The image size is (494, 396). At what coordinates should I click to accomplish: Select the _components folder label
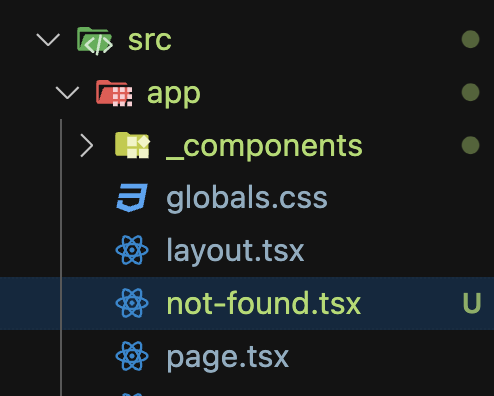[264, 147]
